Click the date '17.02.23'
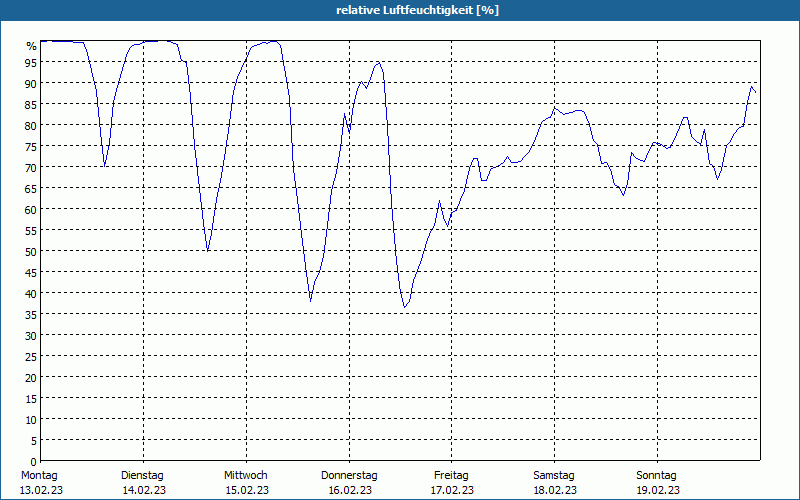The image size is (800, 500). click(x=452, y=490)
